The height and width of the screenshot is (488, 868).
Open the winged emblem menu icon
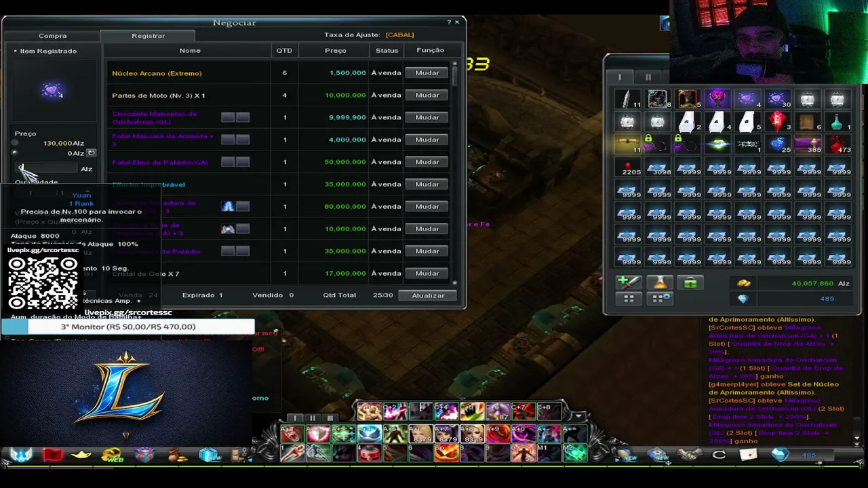(x=20, y=455)
